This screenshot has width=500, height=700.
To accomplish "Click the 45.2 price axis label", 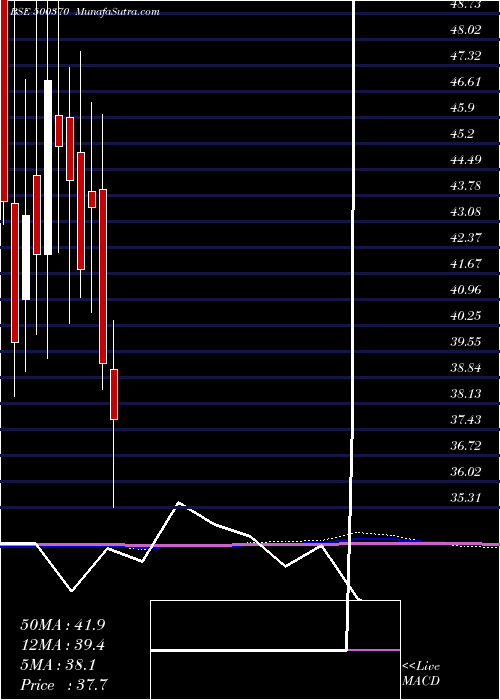I will point(462,134).
